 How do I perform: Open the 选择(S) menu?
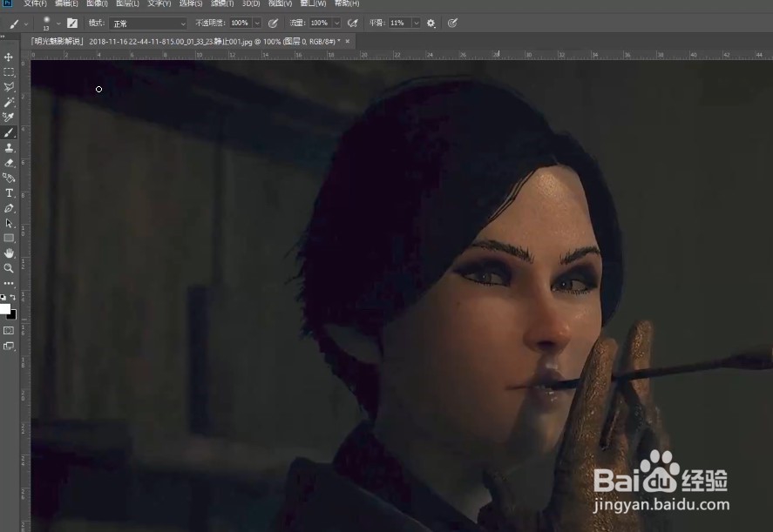[190, 3]
